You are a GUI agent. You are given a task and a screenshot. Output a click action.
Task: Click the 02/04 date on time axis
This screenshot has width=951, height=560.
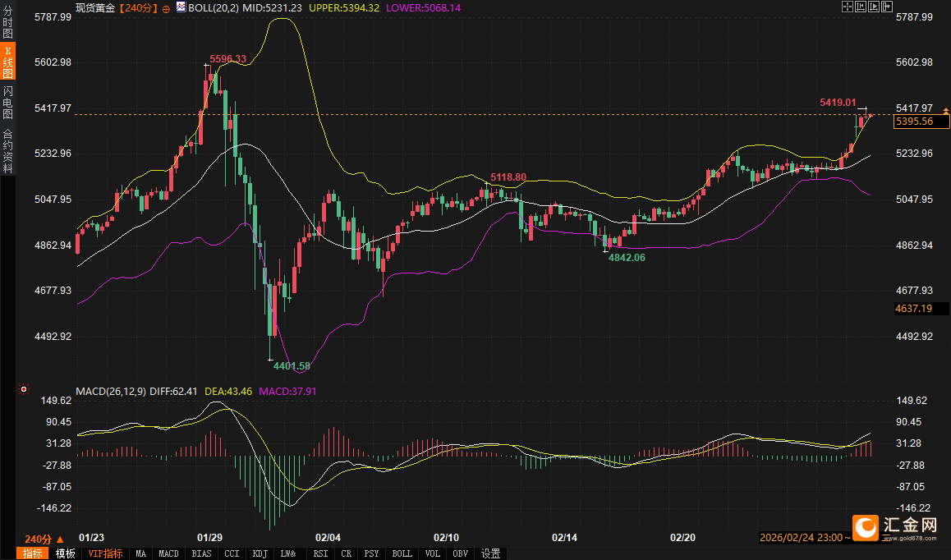click(328, 538)
